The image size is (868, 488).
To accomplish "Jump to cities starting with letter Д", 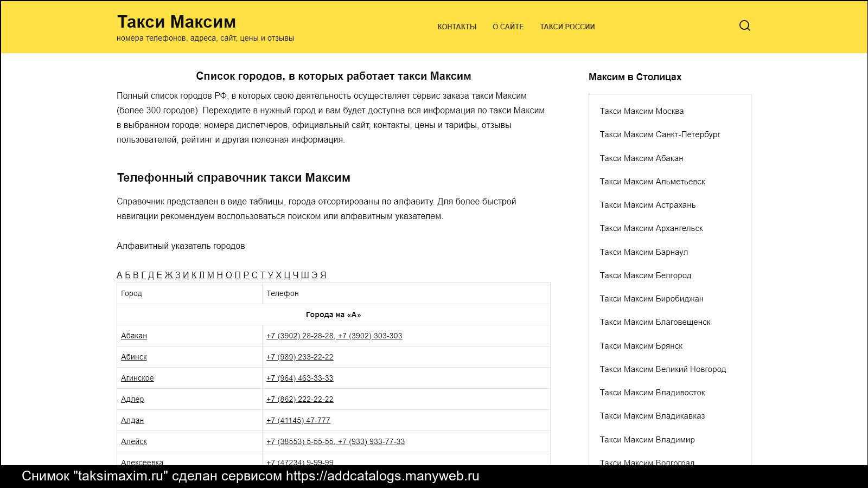I will pos(151,275).
